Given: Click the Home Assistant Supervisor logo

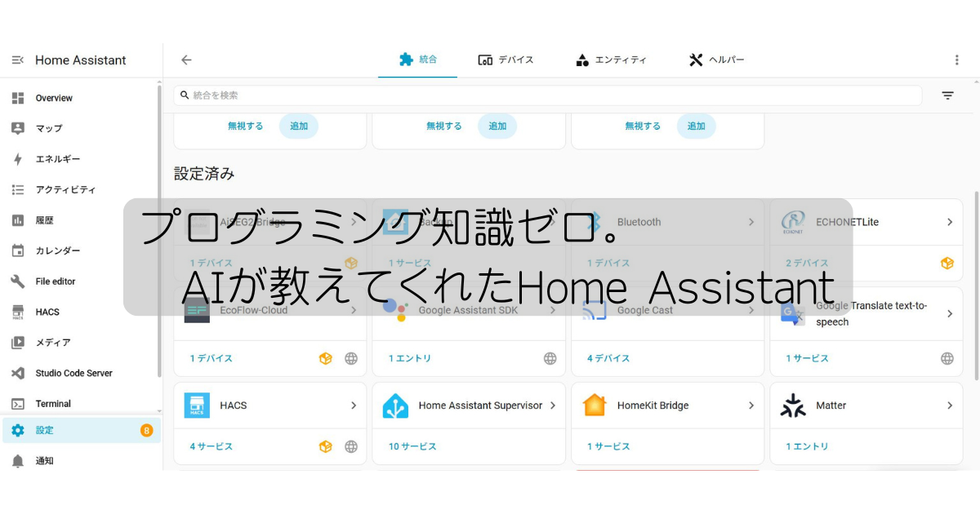Looking at the screenshot, I should (x=395, y=405).
